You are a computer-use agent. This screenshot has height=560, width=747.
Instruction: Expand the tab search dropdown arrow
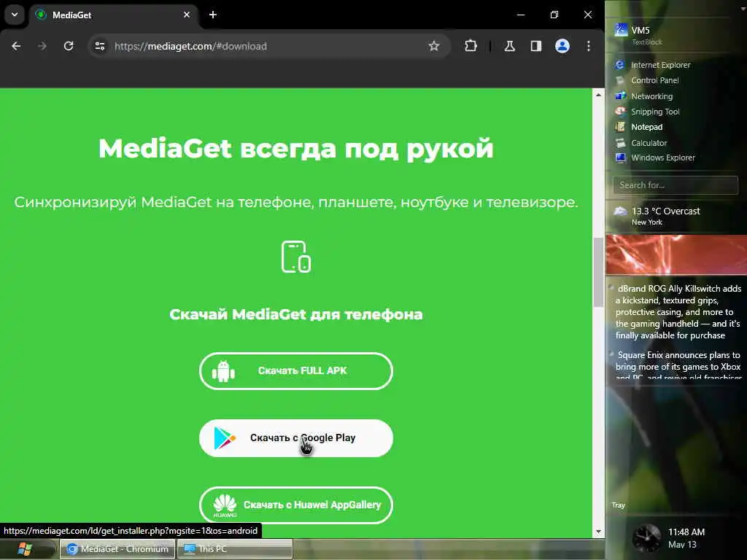click(x=15, y=15)
